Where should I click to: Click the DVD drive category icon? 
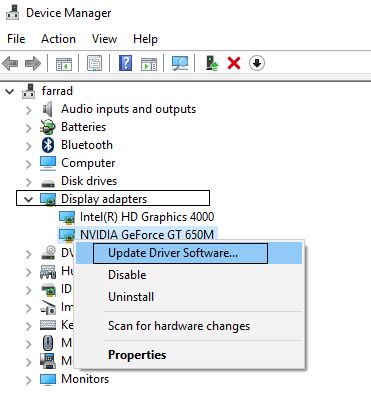pyautogui.click(x=49, y=253)
